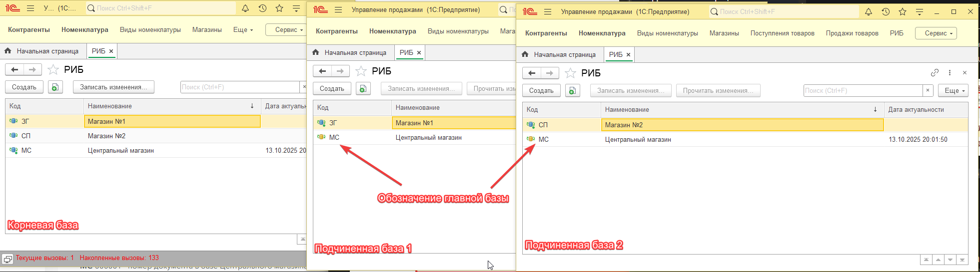Expand the Еще menu in the leftmost sections bar
The height and width of the screenshot is (272, 980).
click(x=243, y=30)
